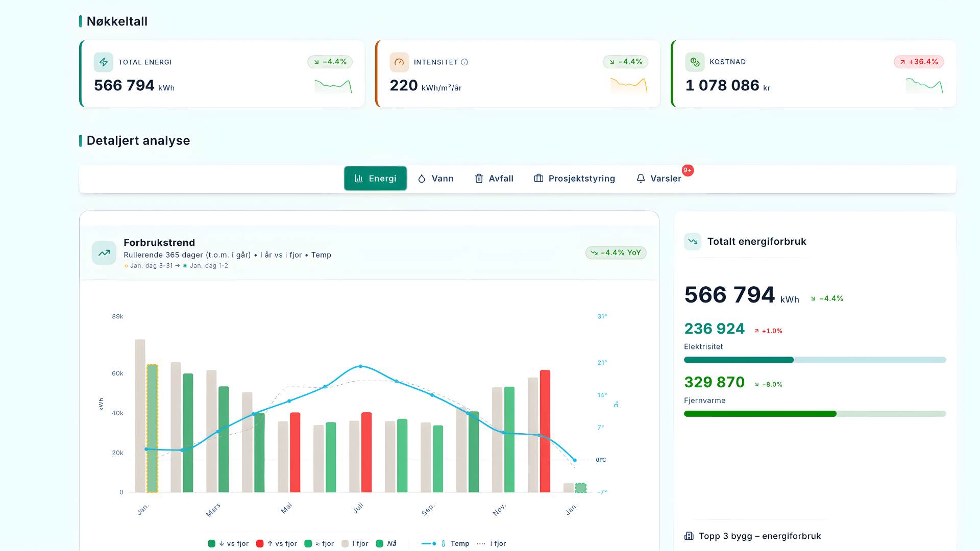Click the sparkline on the Kostnad card
Image resolution: width=980 pixels, height=551 pixels.
[924, 86]
